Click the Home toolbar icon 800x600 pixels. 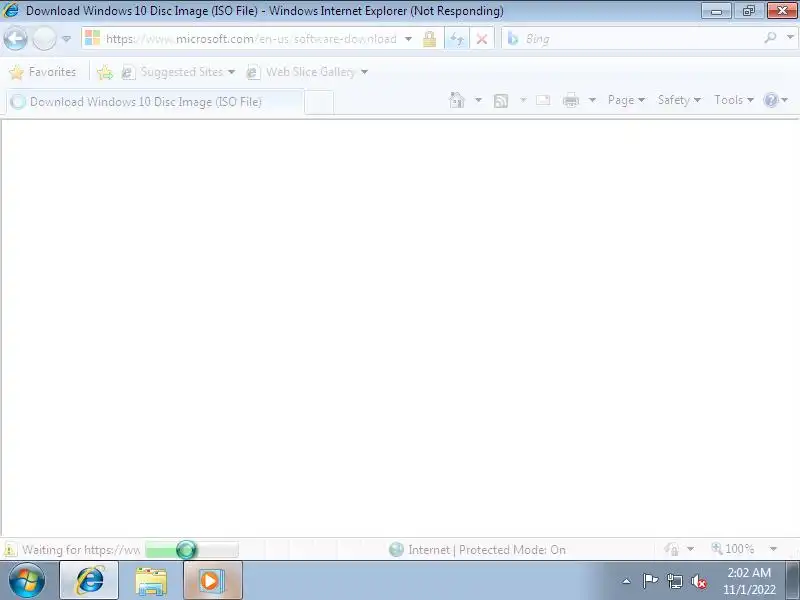(x=457, y=100)
